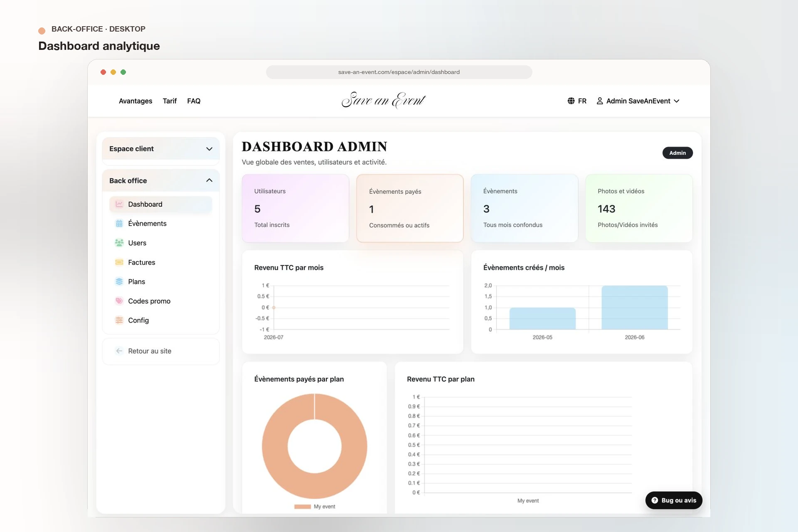Open the Factures page label

coord(141,262)
